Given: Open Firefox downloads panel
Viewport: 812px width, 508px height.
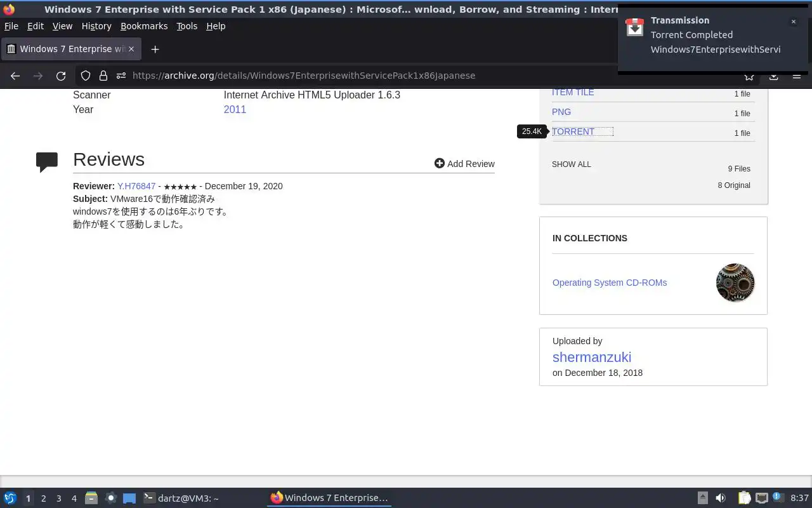Looking at the screenshot, I should tap(773, 76).
